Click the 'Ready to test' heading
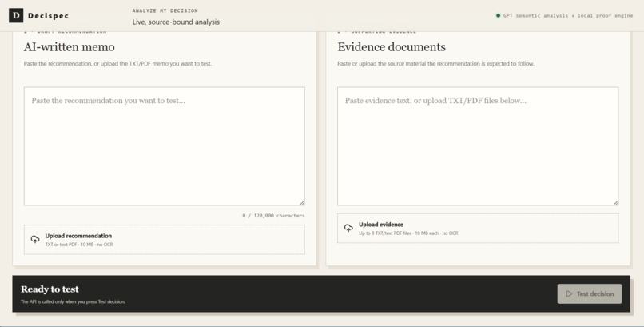The height and width of the screenshot is (327, 644). 50,289
